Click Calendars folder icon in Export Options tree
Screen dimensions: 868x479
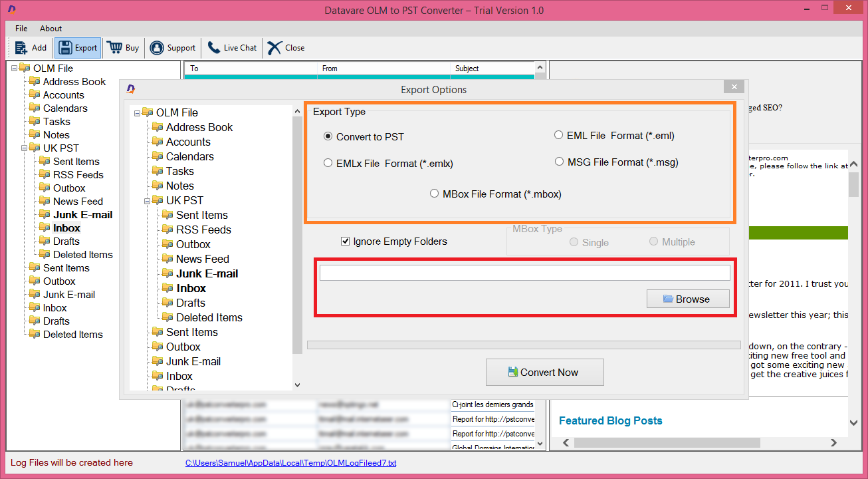pyautogui.click(x=158, y=156)
